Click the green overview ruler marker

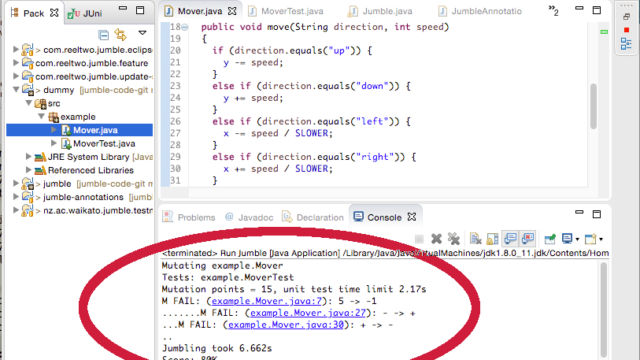point(604,32)
